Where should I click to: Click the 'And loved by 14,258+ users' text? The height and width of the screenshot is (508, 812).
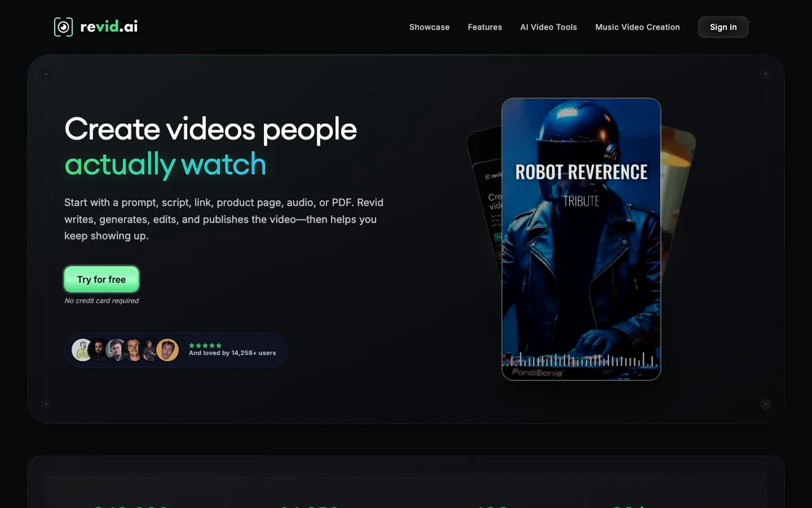[232, 353]
